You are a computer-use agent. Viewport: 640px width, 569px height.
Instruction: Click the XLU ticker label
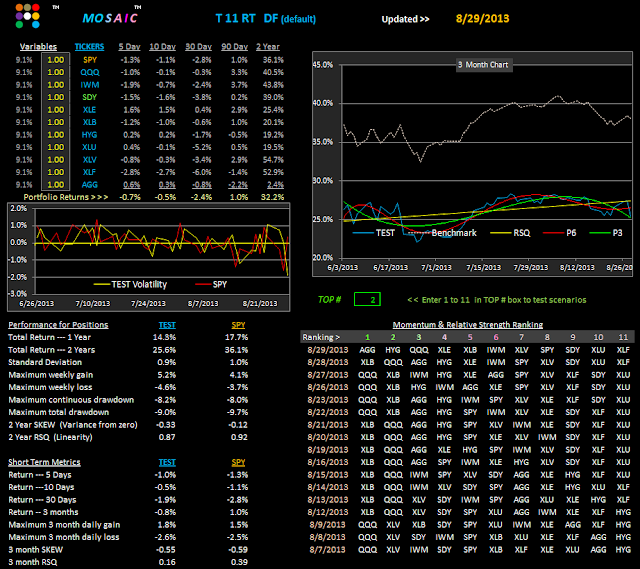[x=90, y=147]
